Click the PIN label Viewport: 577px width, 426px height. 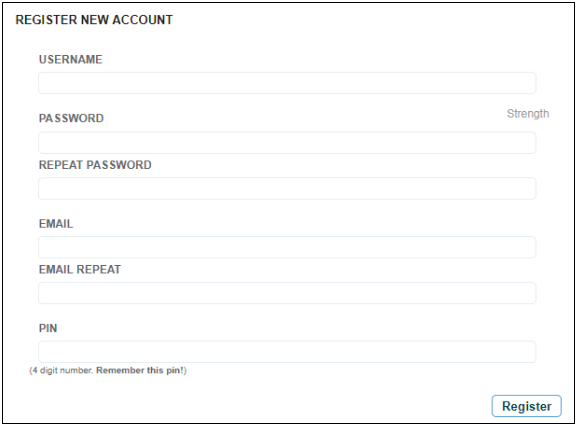(48, 328)
